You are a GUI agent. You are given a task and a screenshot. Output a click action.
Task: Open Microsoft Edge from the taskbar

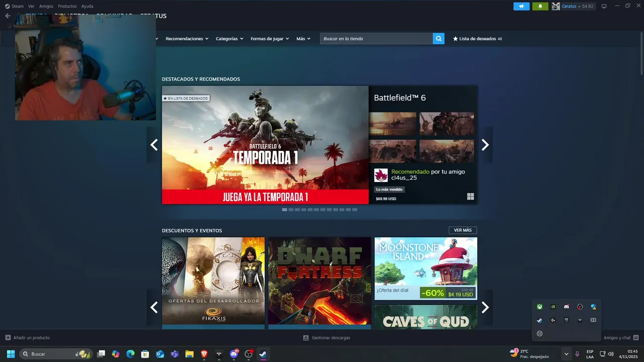pos(130,354)
